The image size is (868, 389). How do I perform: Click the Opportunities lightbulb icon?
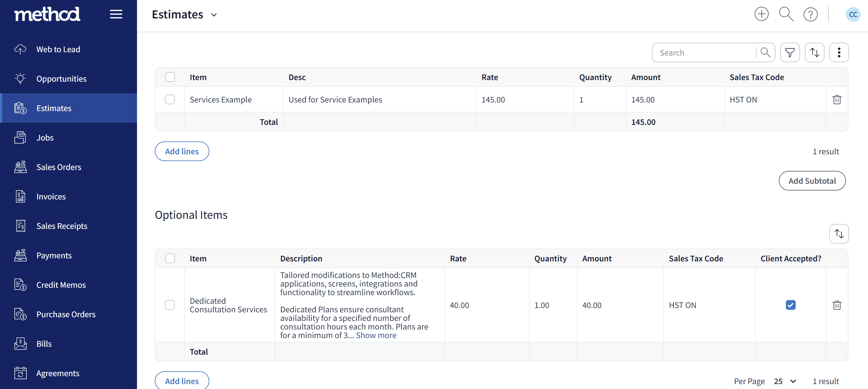click(20, 79)
